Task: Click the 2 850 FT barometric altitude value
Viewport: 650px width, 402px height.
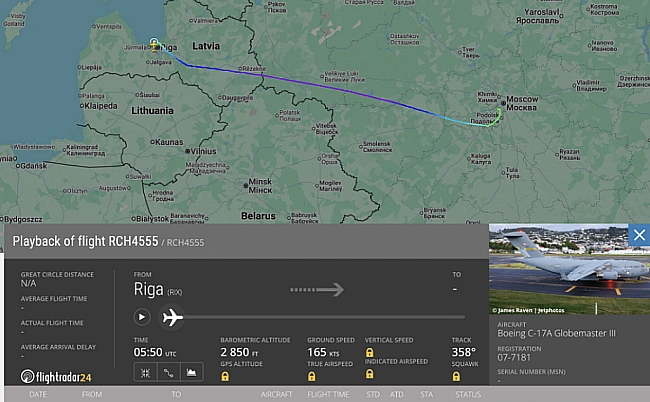Action: tap(239, 352)
